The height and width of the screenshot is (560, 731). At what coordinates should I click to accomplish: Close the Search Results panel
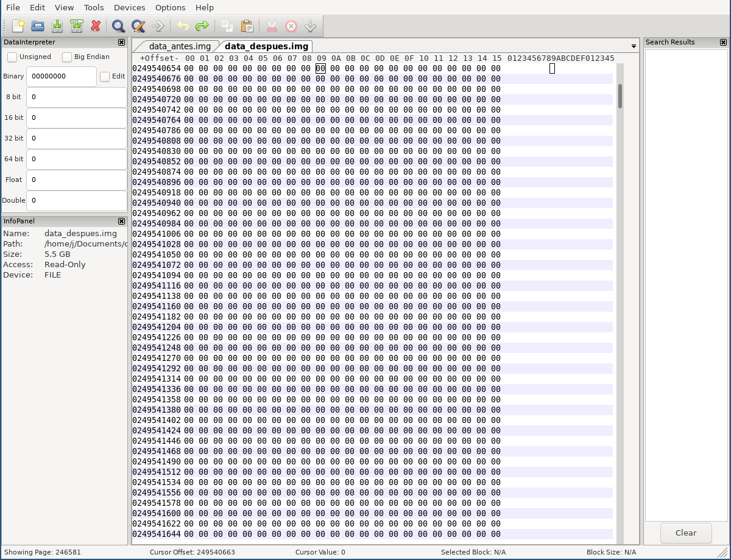pos(723,42)
